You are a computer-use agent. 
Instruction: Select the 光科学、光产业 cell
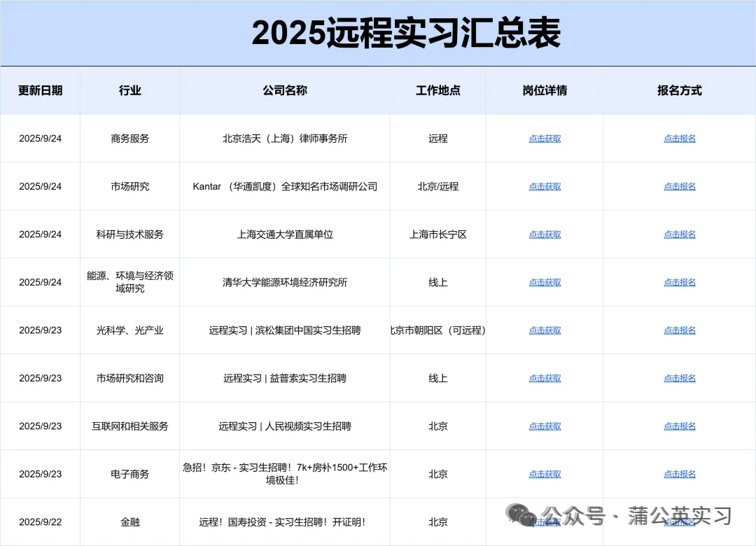tap(130, 330)
